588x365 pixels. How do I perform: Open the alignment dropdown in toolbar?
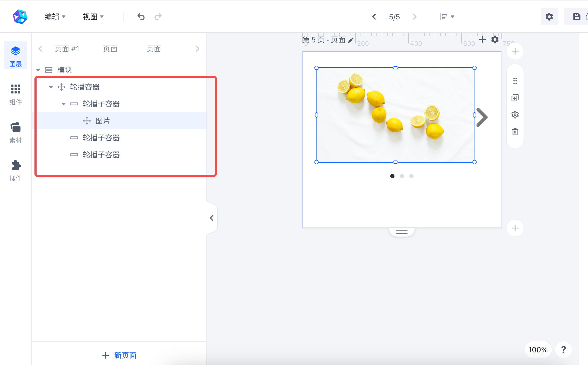point(447,17)
